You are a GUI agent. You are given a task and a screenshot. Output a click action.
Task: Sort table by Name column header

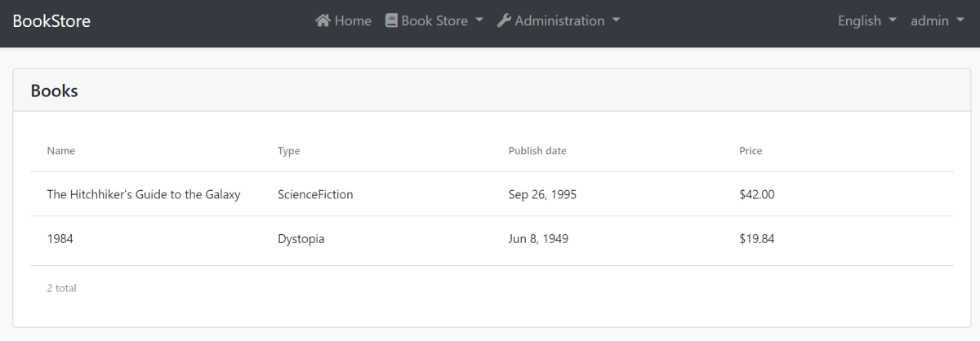[60, 151]
